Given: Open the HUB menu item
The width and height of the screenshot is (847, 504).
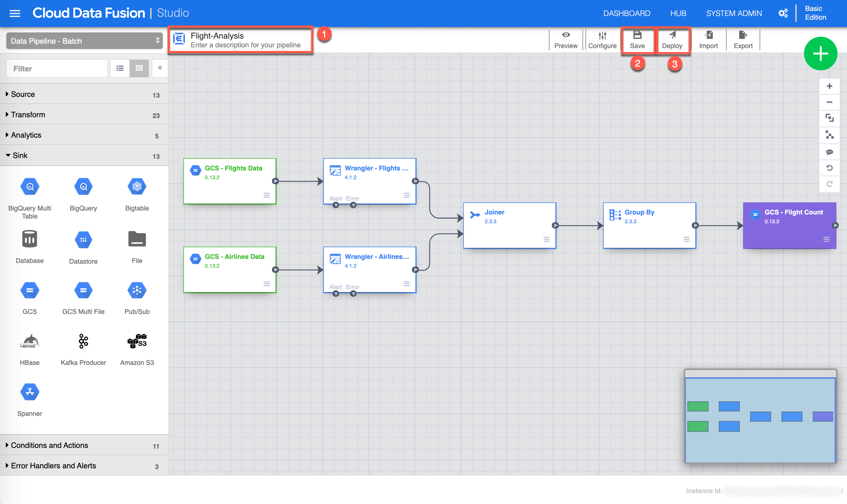Looking at the screenshot, I should 678,13.
